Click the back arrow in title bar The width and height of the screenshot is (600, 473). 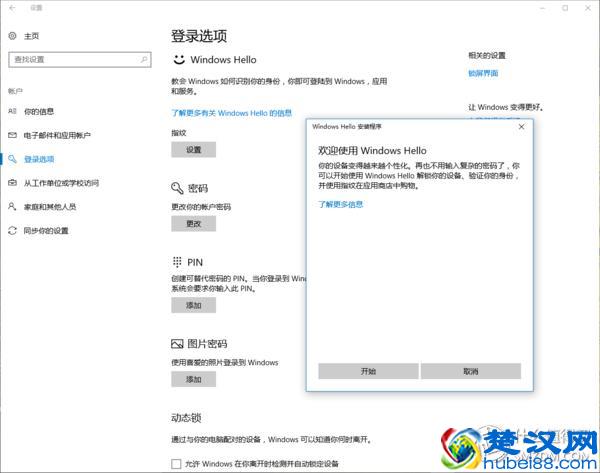(x=12, y=8)
